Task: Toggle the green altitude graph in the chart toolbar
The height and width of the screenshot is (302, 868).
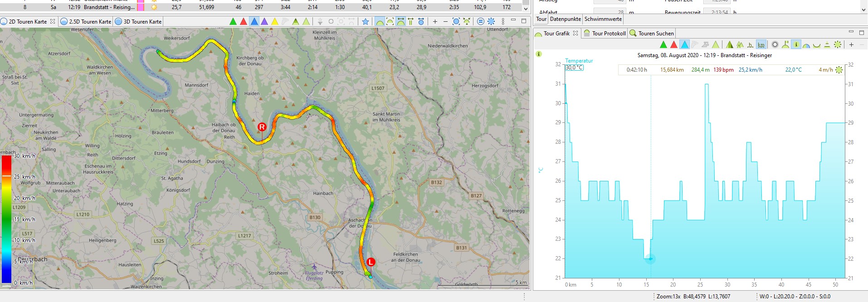Action: [x=663, y=44]
